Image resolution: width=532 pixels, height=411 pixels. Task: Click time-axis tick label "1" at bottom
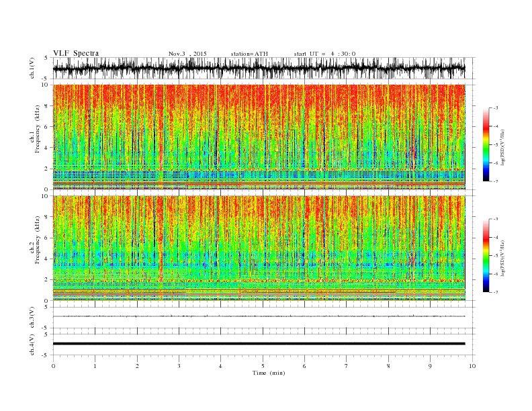[95, 366]
